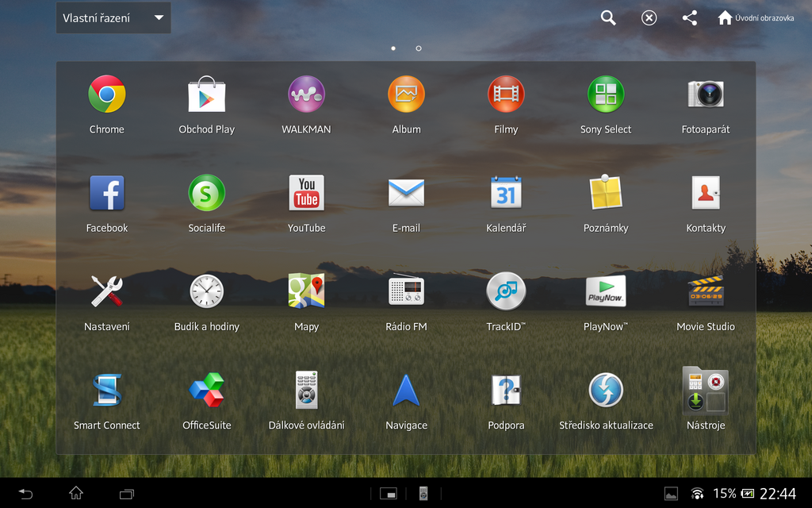This screenshot has width=812, height=508.
Task: Launch the WALKMAN music app
Action: (x=306, y=93)
